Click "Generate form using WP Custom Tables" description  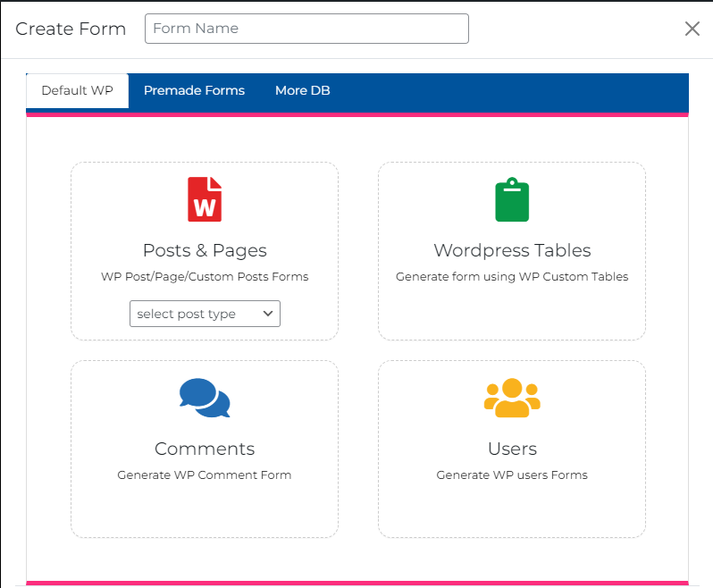tap(512, 277)
